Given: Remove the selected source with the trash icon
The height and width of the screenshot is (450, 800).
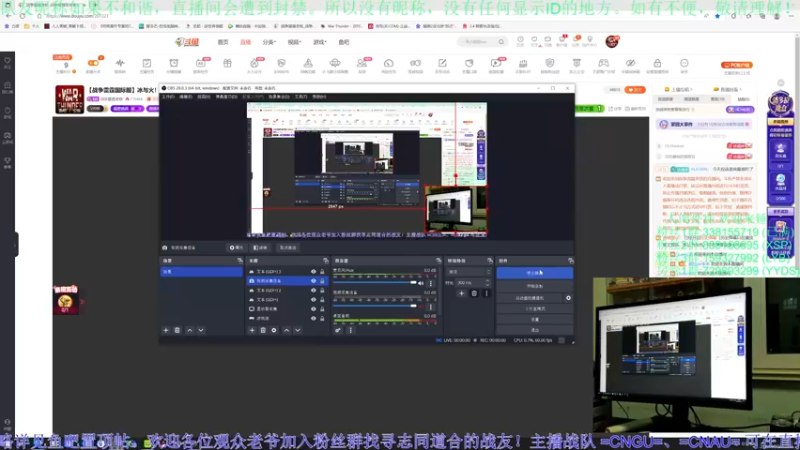Looking at the screenshot, I should click(x=263, y=330).
